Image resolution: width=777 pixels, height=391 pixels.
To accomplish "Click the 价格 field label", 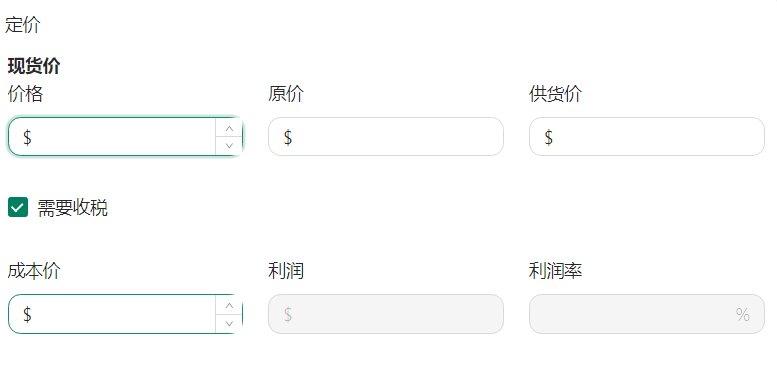I will click(25, 94).
